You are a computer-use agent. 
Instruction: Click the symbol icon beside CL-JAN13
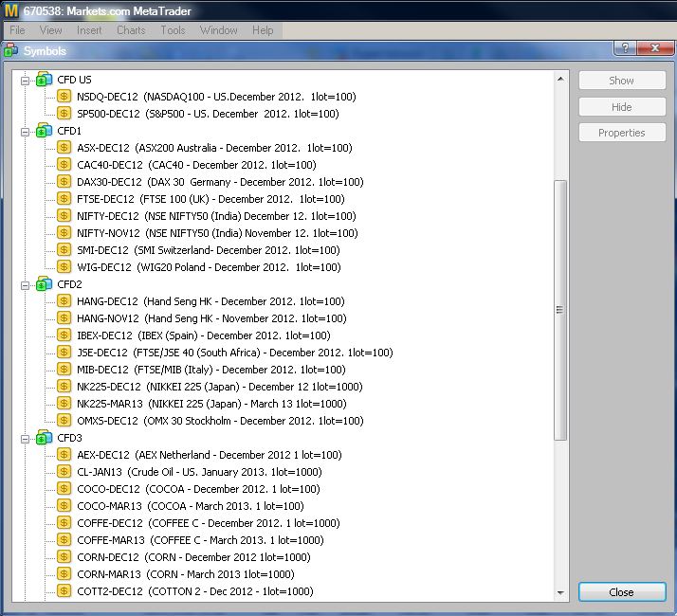pyautogui.click(x=64, y=472)
